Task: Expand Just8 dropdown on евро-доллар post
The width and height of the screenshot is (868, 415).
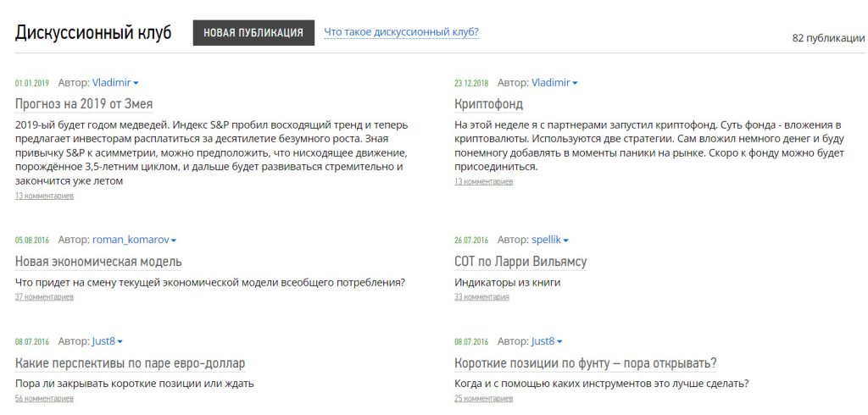Action: click(x=120, y=341)
